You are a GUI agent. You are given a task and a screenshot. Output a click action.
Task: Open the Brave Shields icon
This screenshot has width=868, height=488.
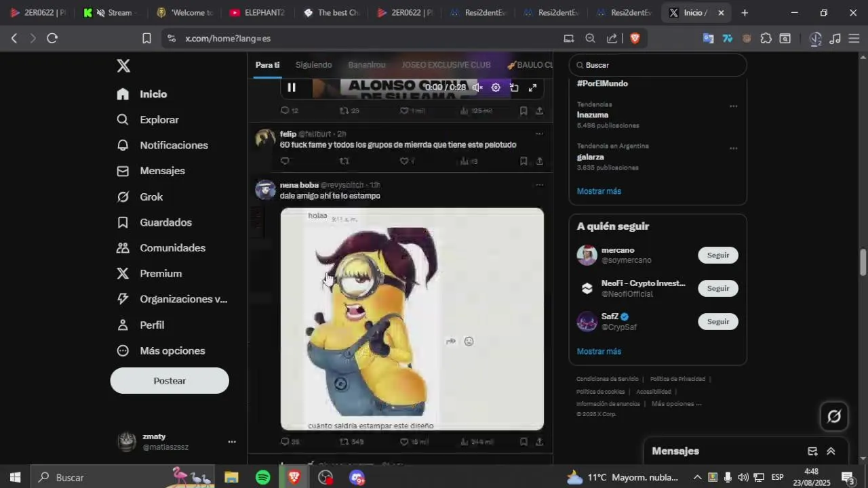[x=635, y=39]
